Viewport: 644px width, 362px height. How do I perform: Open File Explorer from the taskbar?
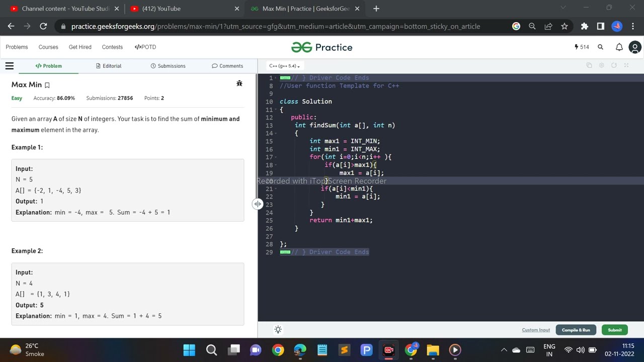pyautogui.click(x=433, y=350)
